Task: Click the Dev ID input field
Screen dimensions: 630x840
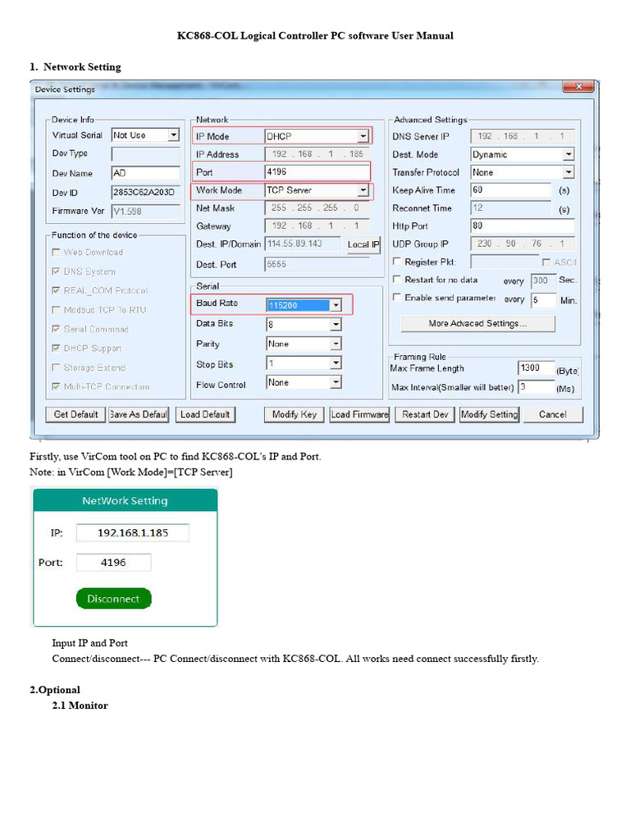Action: (146, 192)
